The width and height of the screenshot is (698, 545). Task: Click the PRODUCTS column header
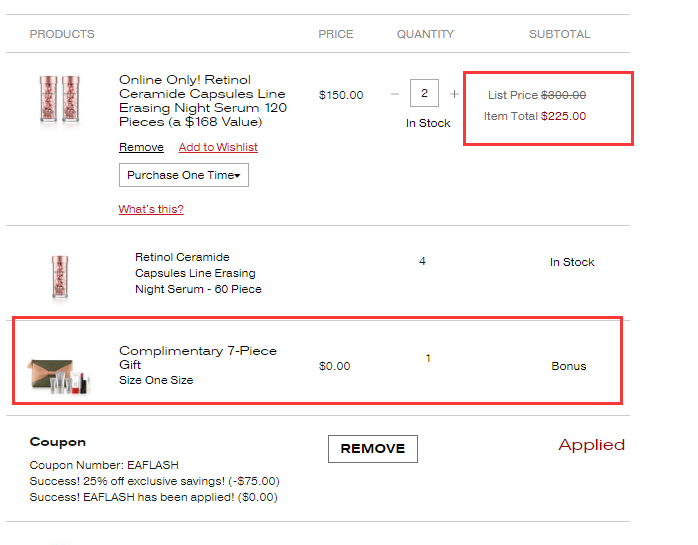pos(62,34)
